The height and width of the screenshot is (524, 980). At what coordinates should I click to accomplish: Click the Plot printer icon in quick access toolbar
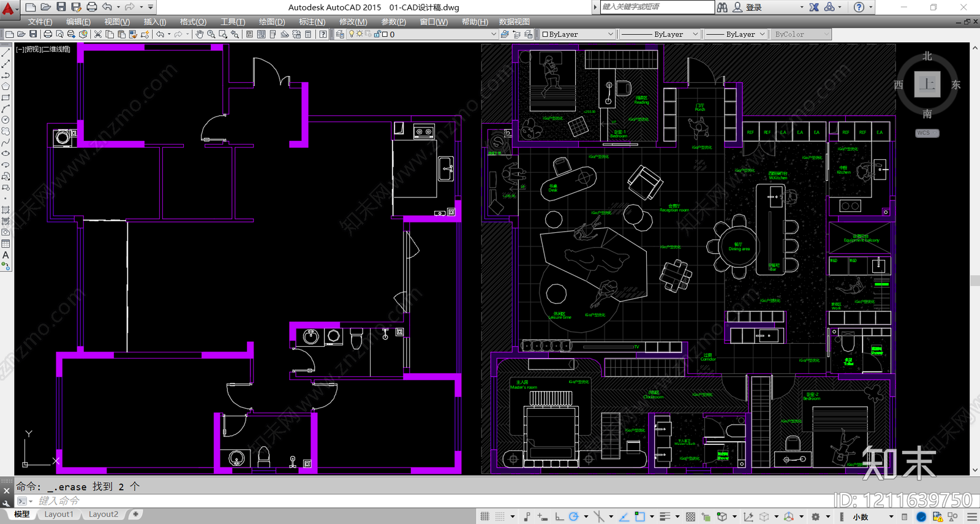(92, 7)
